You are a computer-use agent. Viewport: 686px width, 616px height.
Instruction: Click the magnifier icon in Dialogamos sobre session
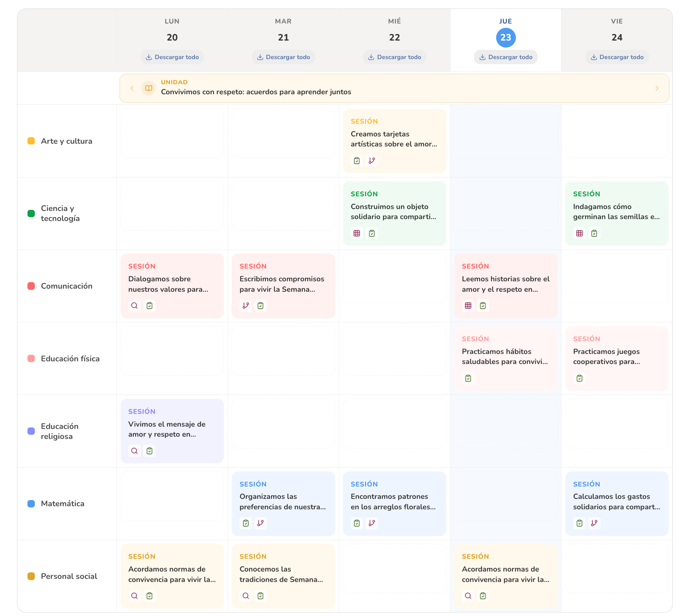[x=134, y=306]
